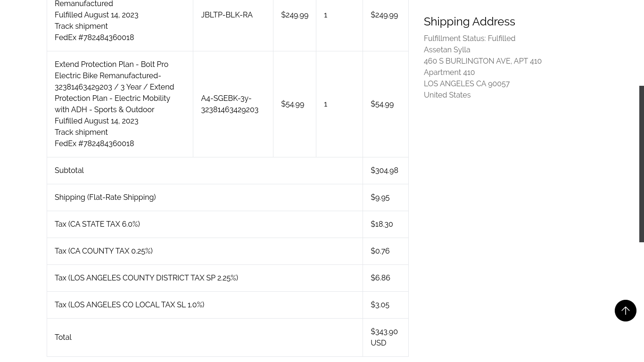Click the Shipping Address heading
The image size is (644, 362).
469,21
